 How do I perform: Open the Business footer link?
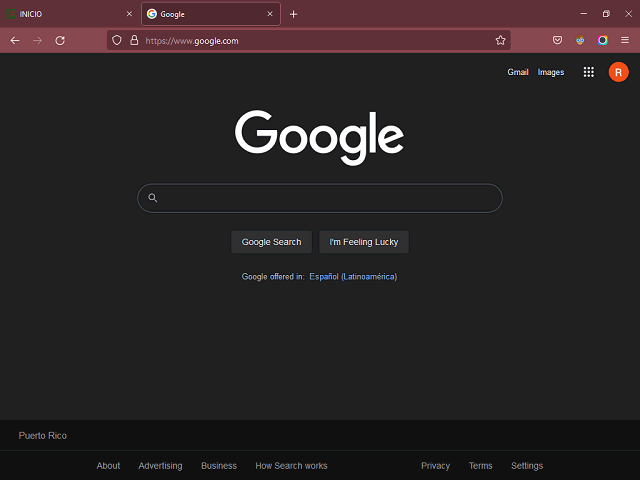pyautogui.click(x=219, y=466)
